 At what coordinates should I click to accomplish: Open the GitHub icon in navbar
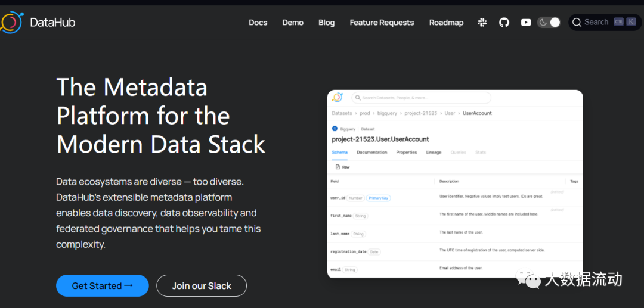(x=504, y=23)
